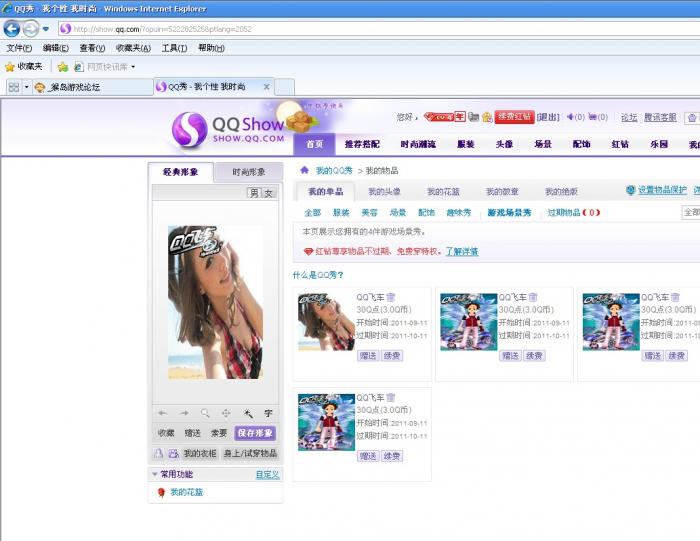700x541 pixels.
Task: Open the shopping cart icon (0)
Action: (598, 117)
